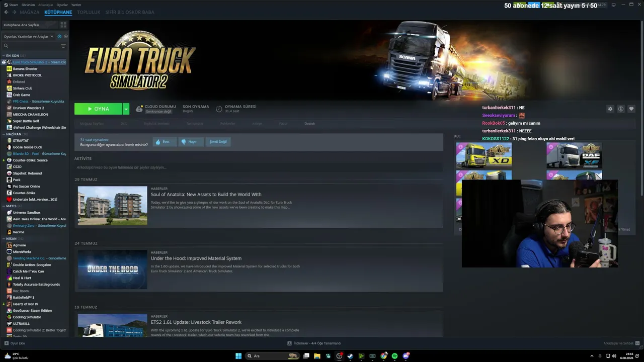Viewport: 644px width, 362px height.
Task: Go back with the Steam back arrow
Action: point(6,12)
